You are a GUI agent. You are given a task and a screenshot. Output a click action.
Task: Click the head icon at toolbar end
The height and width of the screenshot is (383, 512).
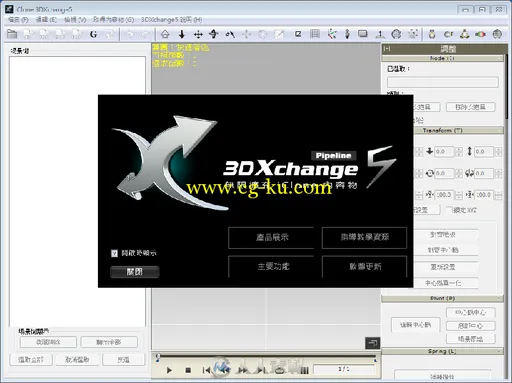coord(497,34)
